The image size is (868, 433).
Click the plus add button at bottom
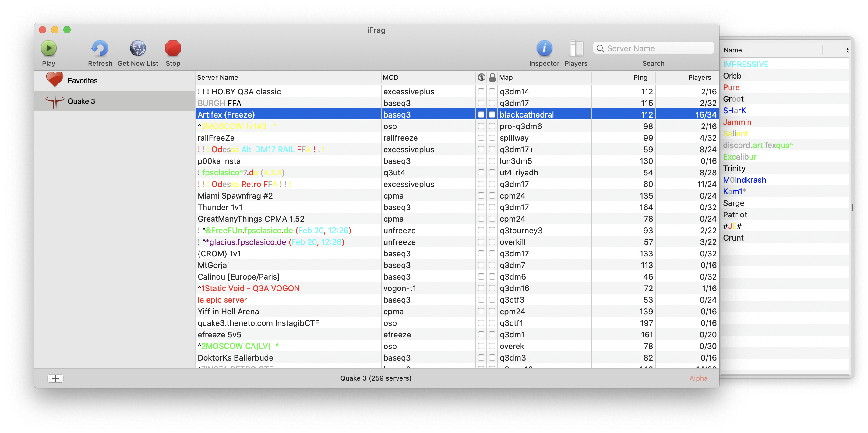point(55,378)
